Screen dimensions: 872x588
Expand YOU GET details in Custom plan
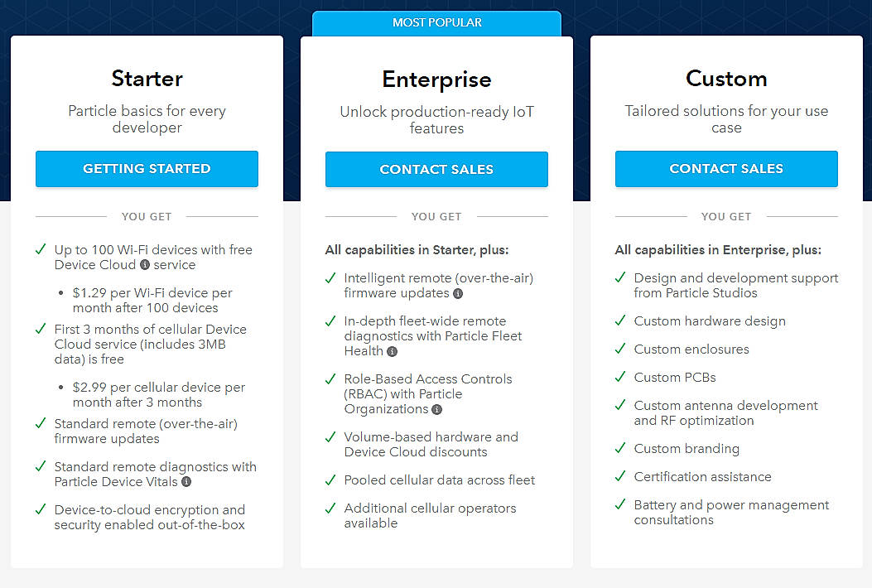[x=726, y=216]
